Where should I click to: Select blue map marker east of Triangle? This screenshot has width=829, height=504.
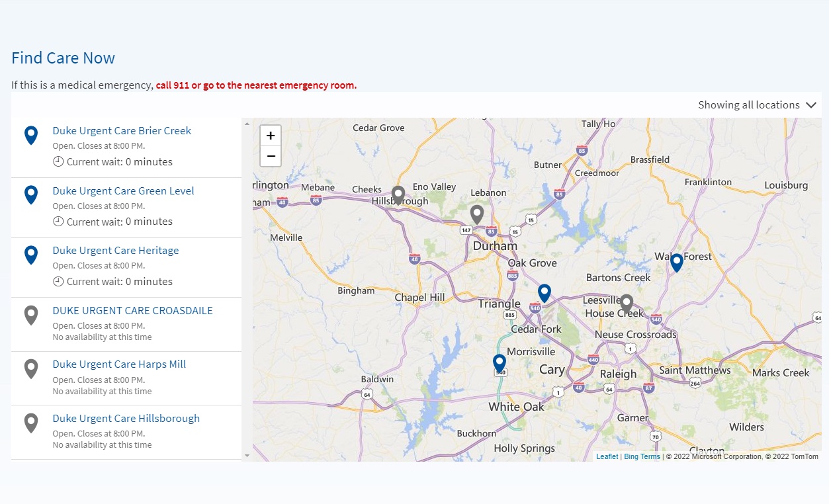(x=544, y=293)
